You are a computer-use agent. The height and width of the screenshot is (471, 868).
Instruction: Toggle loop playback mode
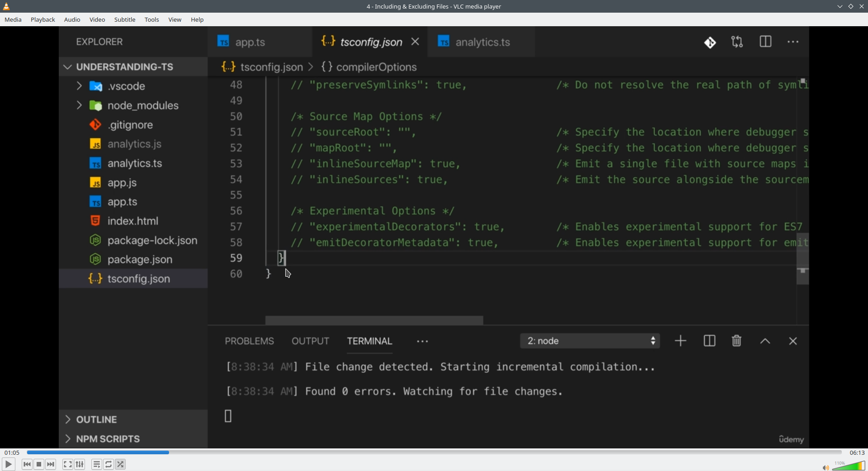[109, 464]
